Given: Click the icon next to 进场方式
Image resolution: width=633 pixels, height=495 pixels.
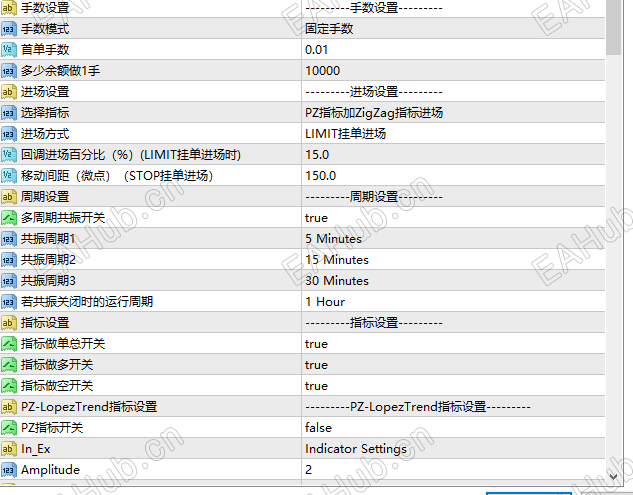Looking at the screenshot, I should tap(8, 134).
